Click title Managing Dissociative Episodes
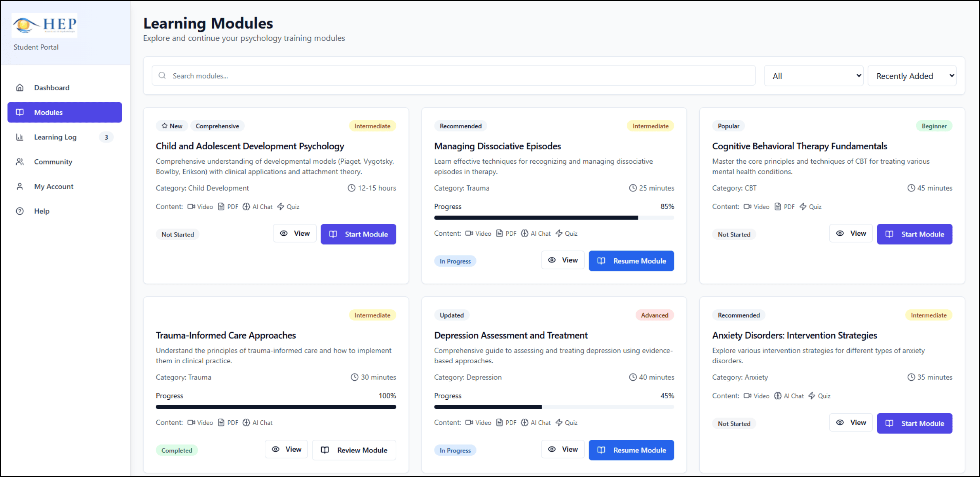Screen dimensions: 980x477 (498, 146)
